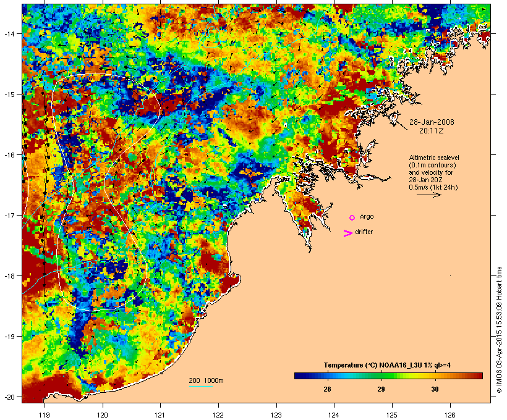Click the '-18' latitude axis label
Screen dimensions: 507x420
click(x=9, y=276)
